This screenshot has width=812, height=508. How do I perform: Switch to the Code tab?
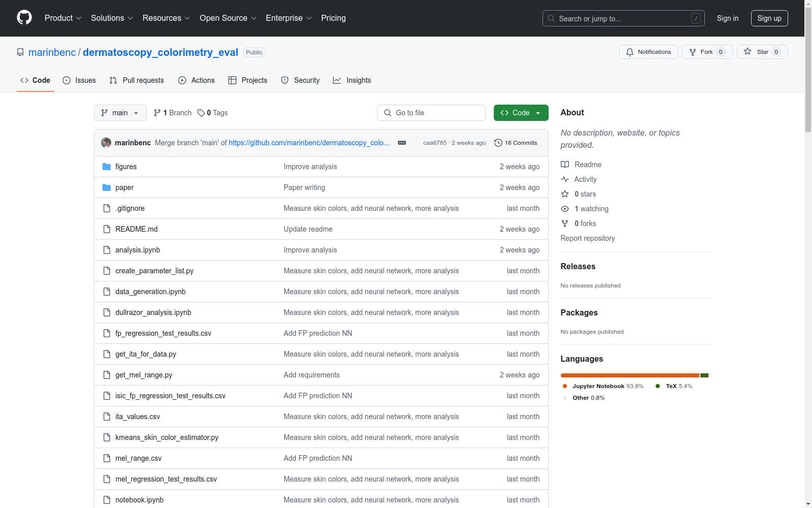[x=36, y=80]
